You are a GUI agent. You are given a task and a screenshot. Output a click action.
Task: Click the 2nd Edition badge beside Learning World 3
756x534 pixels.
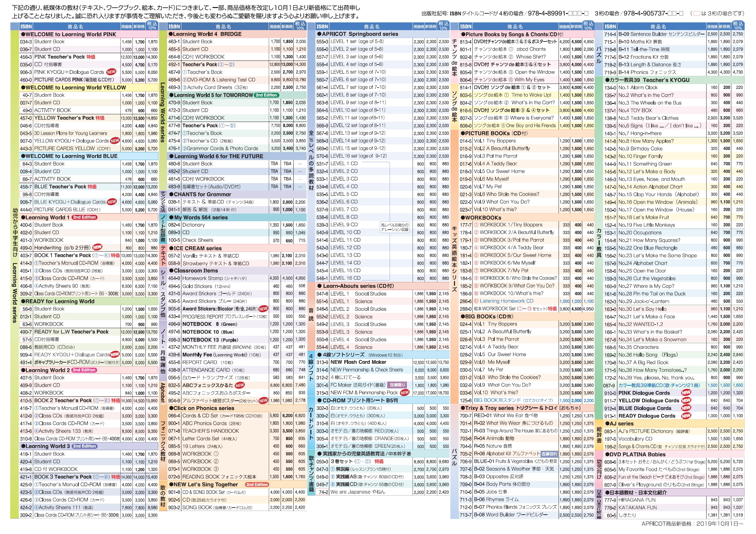[x=85, y=446]
